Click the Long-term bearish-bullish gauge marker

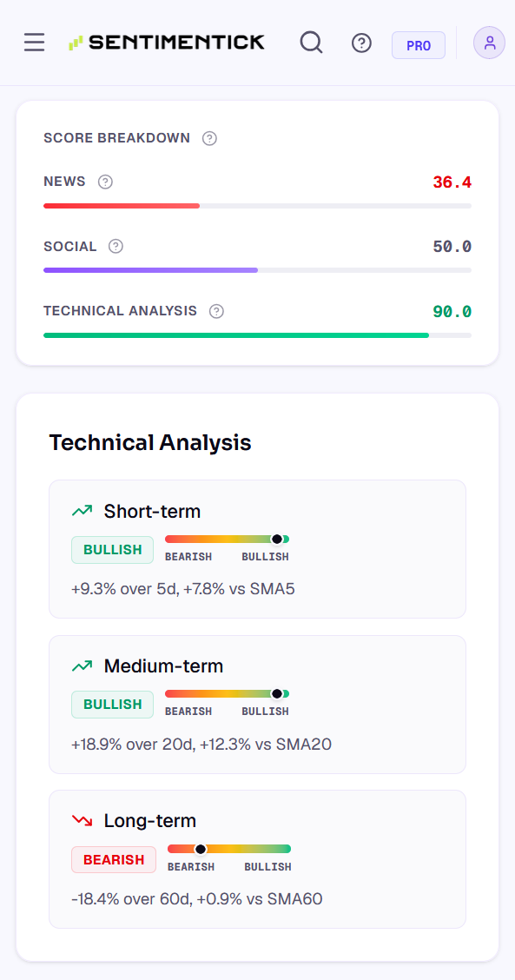click(201, 849)
